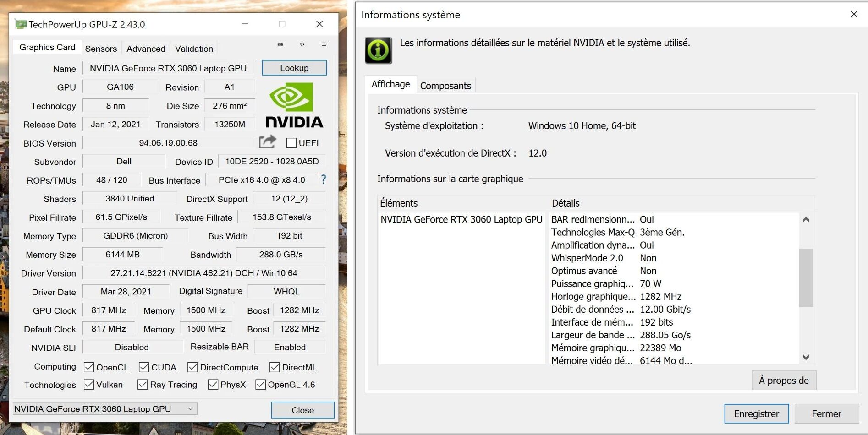This screenshot has width=868, height=435.
Task: Take a screenshot using the camera icon
Action: coord(280,44)
